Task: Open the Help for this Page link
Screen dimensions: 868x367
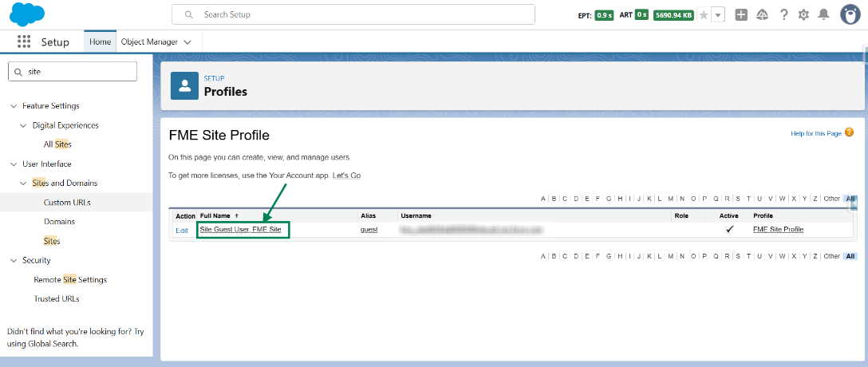Action: [816, 133]
